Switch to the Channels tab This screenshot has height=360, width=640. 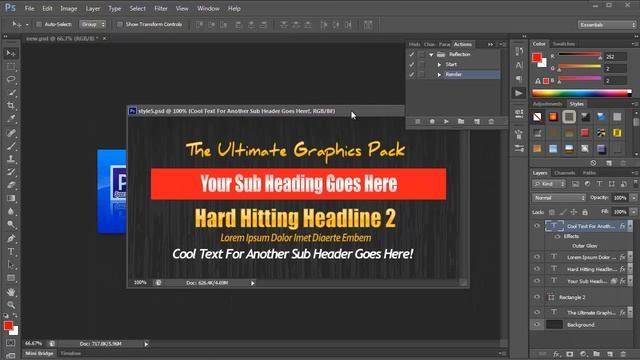[565, 173]
